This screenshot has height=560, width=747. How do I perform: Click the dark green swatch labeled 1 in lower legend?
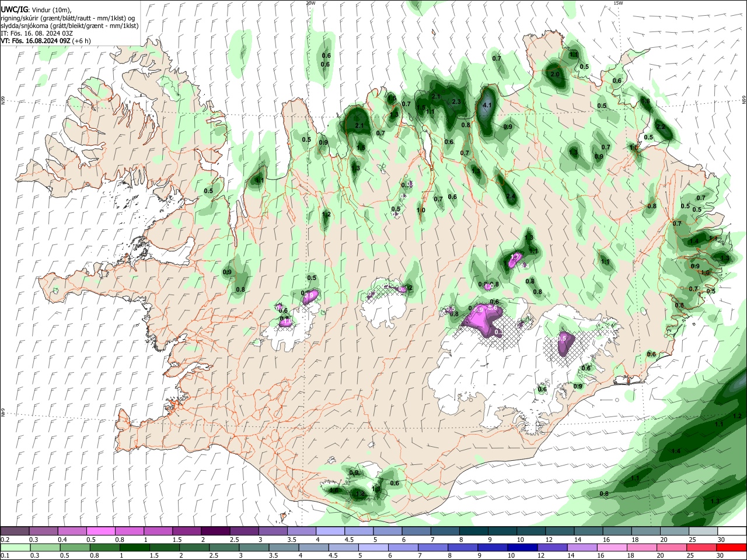coord(134,547)
